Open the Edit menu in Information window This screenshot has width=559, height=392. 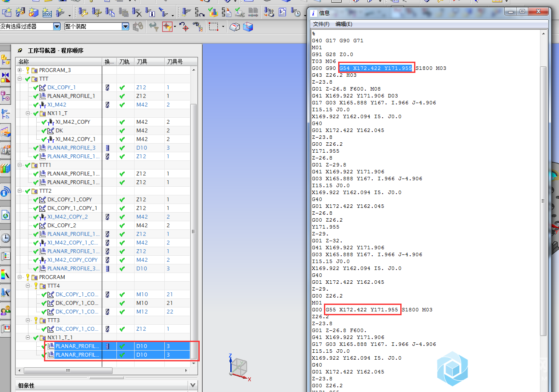[x=344, y=24]
